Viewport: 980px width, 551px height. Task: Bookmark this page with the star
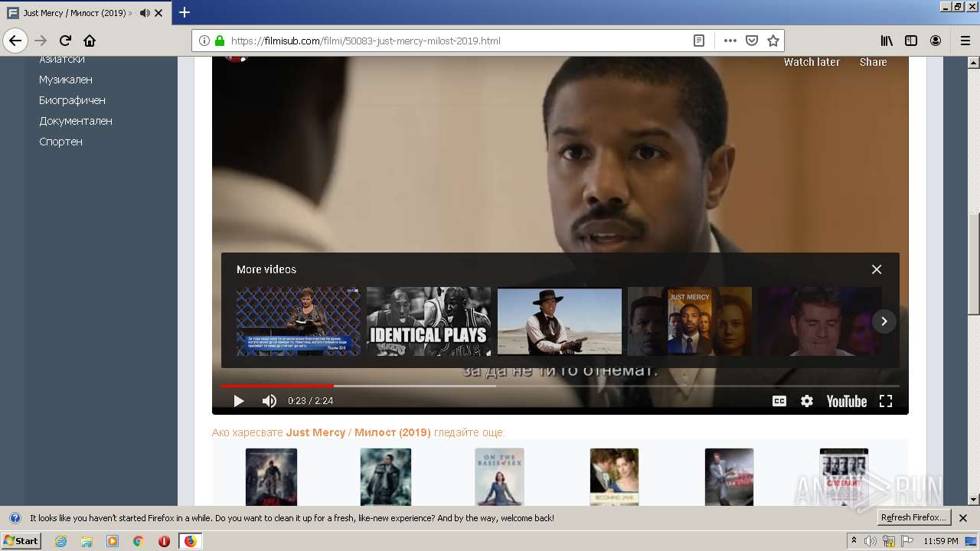coord(773,41)
